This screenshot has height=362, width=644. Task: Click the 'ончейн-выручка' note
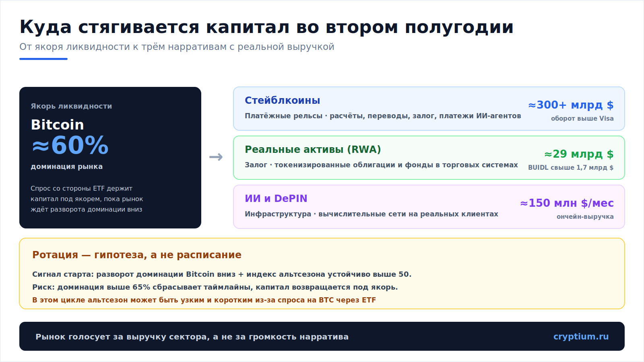[585, 216]
